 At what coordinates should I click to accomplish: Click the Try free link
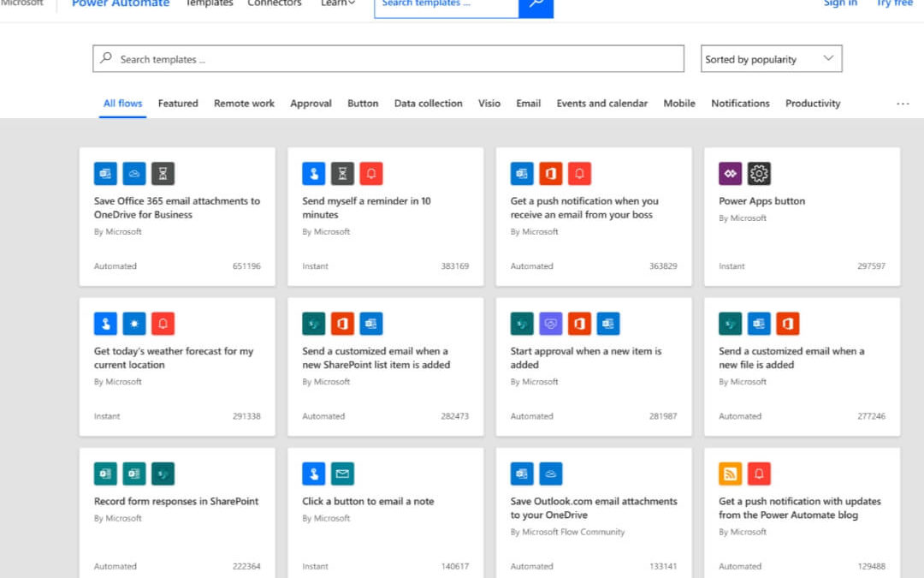pos(895,3)
